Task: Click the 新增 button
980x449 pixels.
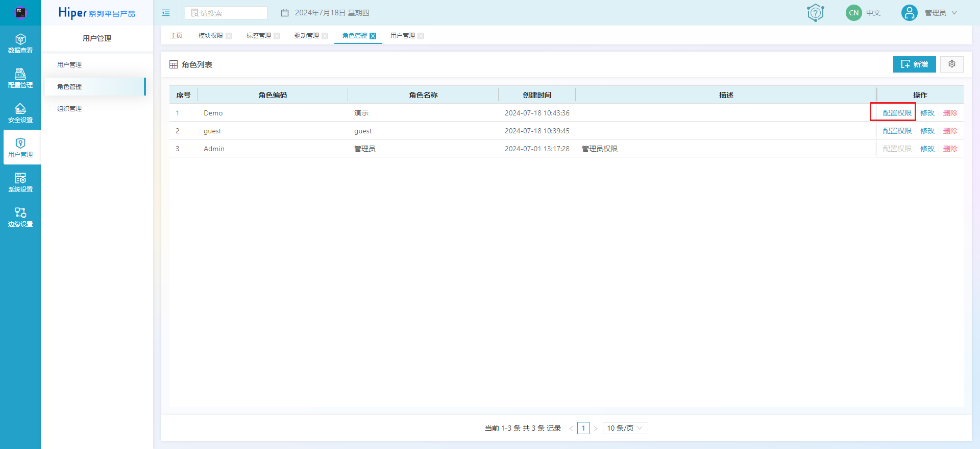Action: tap(914, 64)
